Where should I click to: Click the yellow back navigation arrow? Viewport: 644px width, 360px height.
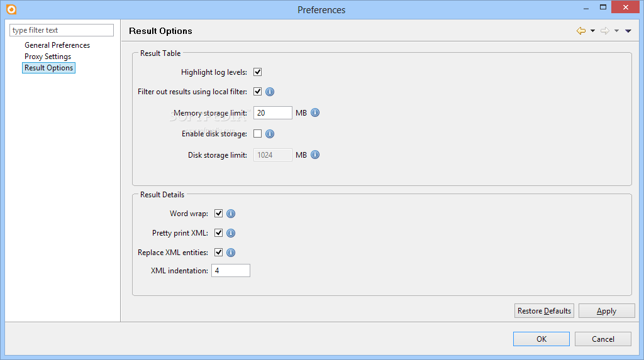click(x=581, y=31)
